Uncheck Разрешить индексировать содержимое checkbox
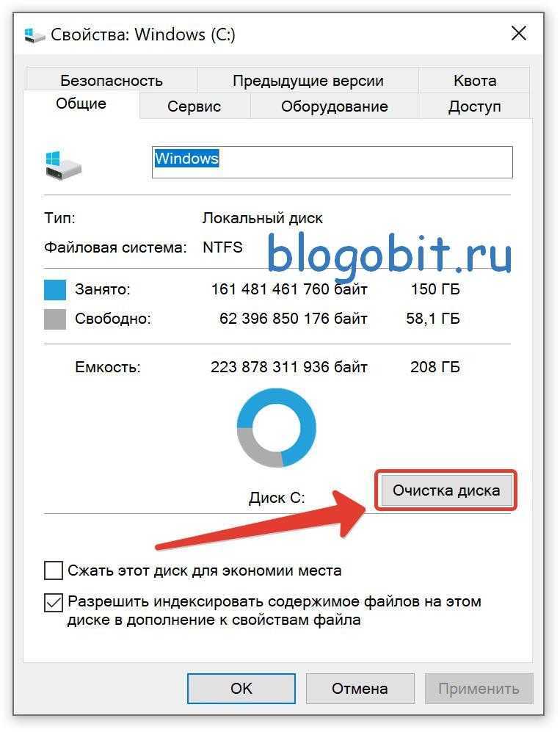The image size is (560, 732). click(x=53, y=602)
